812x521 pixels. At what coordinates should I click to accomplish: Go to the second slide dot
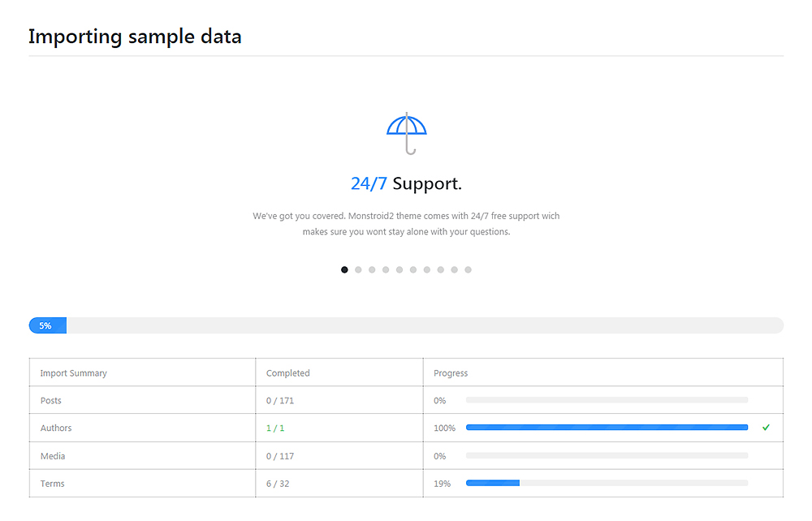point(358,269)
